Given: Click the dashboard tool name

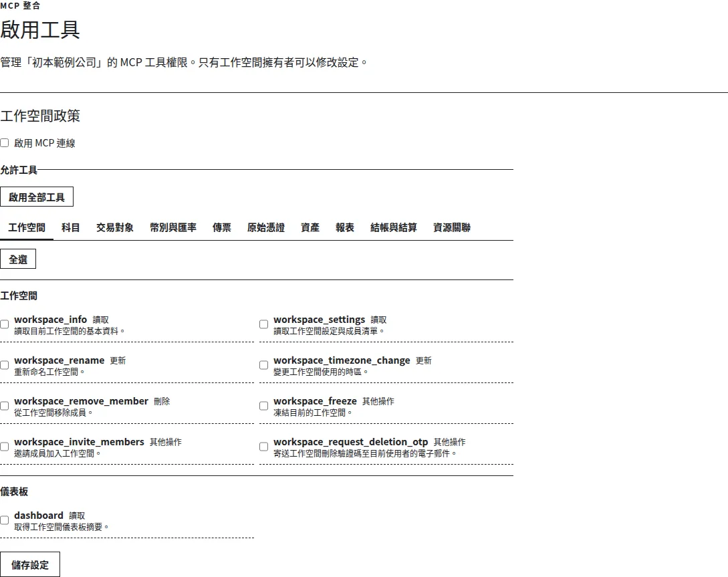Looking at the screenshot, I should point(39,515).
